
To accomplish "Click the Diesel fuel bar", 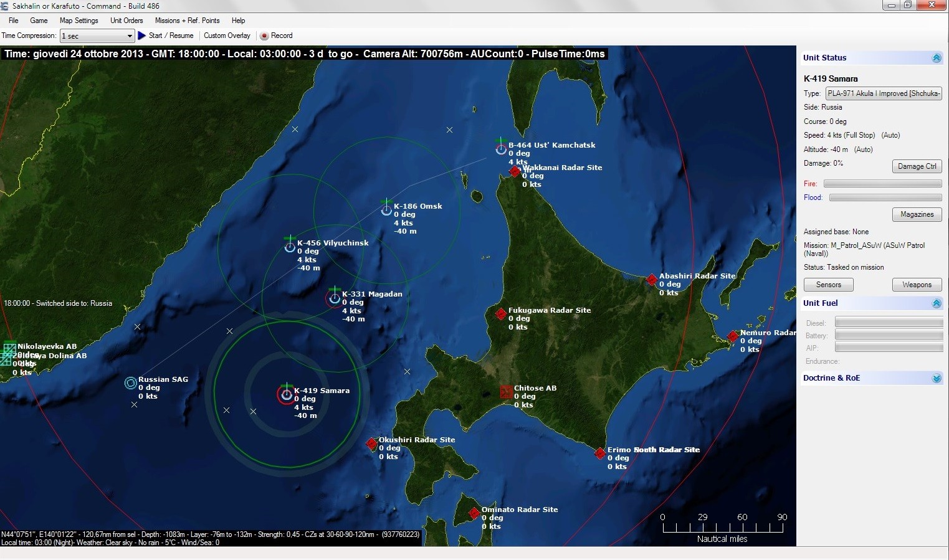I will (x=889, y=323).
